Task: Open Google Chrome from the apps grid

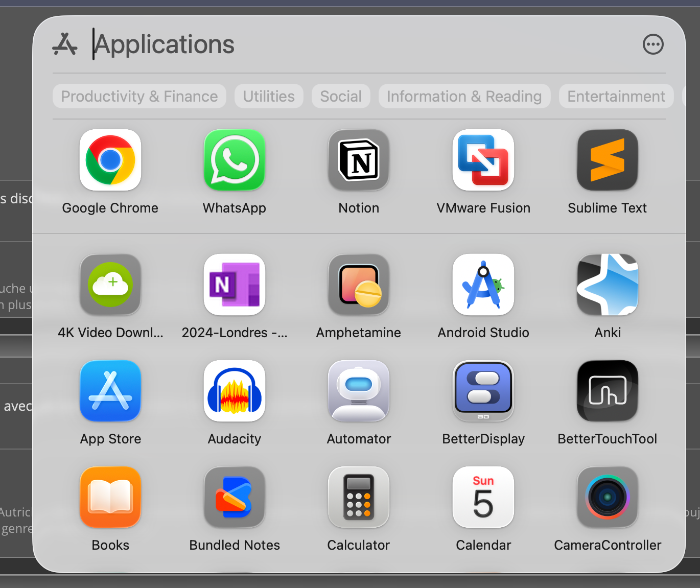Action: click(110, 160)
